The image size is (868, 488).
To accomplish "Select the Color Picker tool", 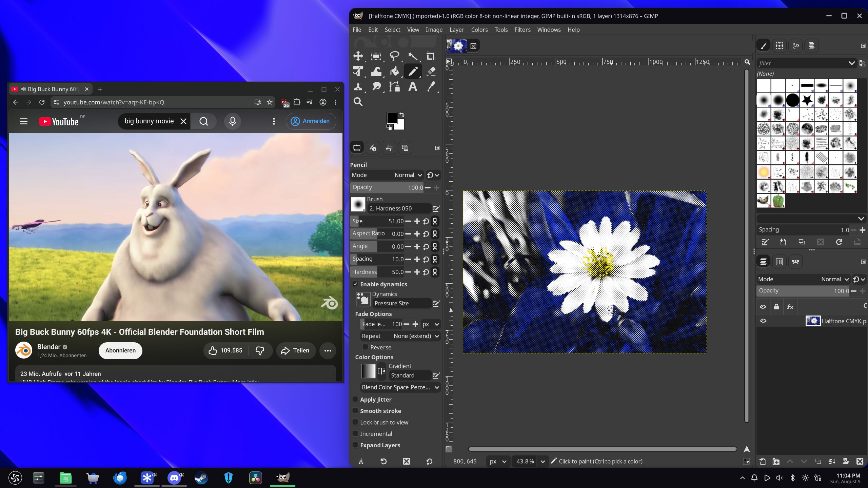I will pyautogui.click(x=431, y=87).
